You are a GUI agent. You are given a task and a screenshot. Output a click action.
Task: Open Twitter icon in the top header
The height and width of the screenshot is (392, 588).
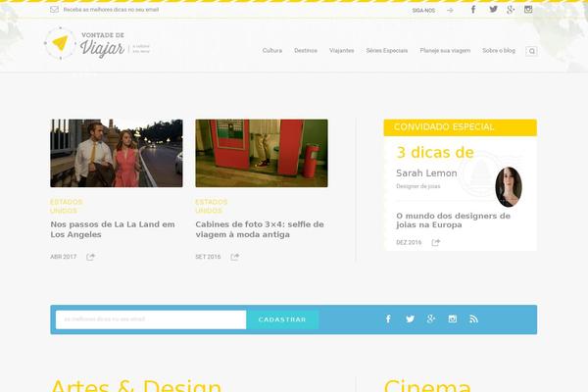[x=493, y=10]
